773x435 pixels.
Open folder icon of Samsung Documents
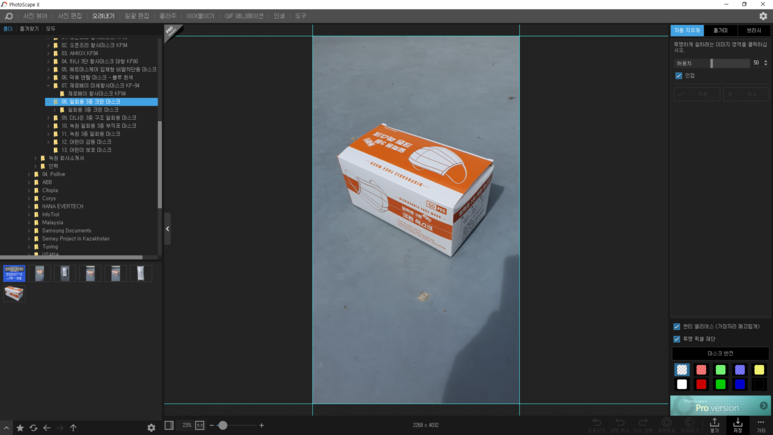[x=36, y=230]
